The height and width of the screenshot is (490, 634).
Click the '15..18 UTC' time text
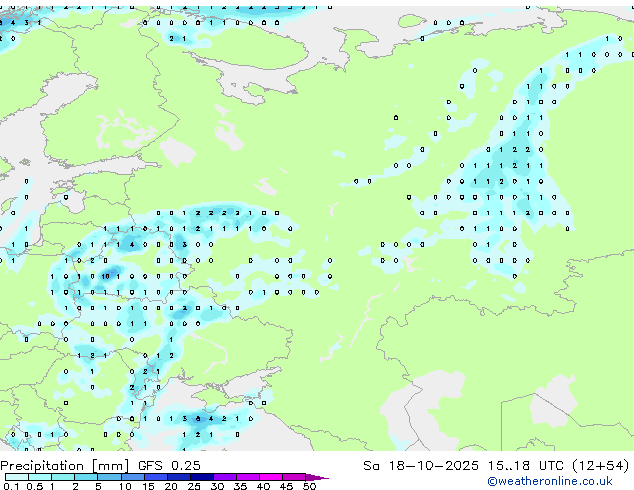(x=526, y=466)
